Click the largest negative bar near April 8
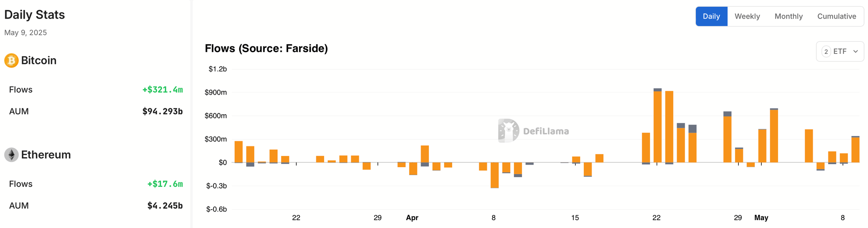Image resolution: width=868 pixels, height=228 pixels. tap(495, 175)
